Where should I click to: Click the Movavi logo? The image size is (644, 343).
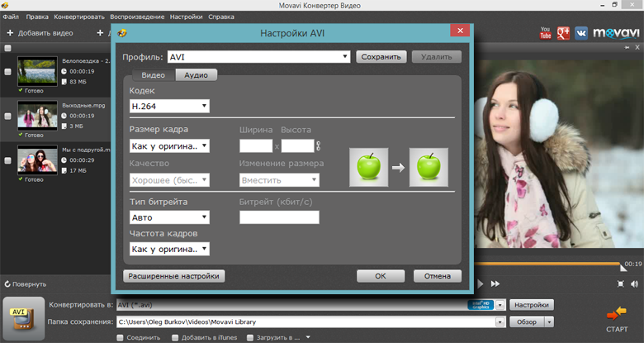pos(616,33)
